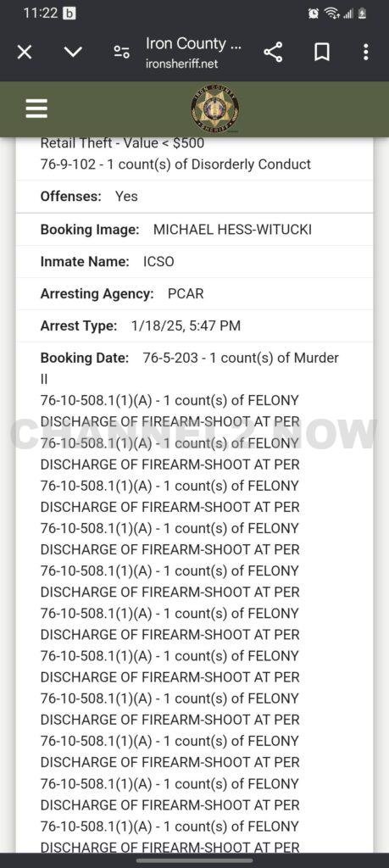Expand the downward chevron in browser bar
The image size is (389, 868).
pos(73,53)
